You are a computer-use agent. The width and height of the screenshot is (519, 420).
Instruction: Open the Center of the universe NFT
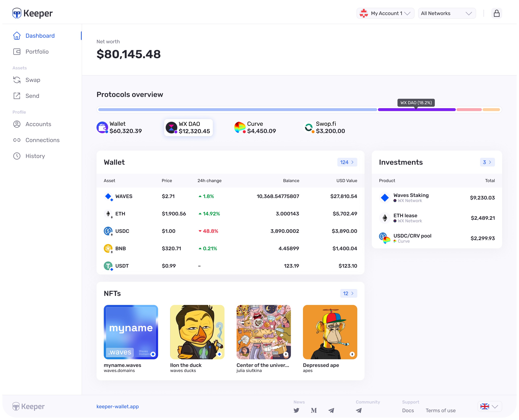click(x=263, y=332)
